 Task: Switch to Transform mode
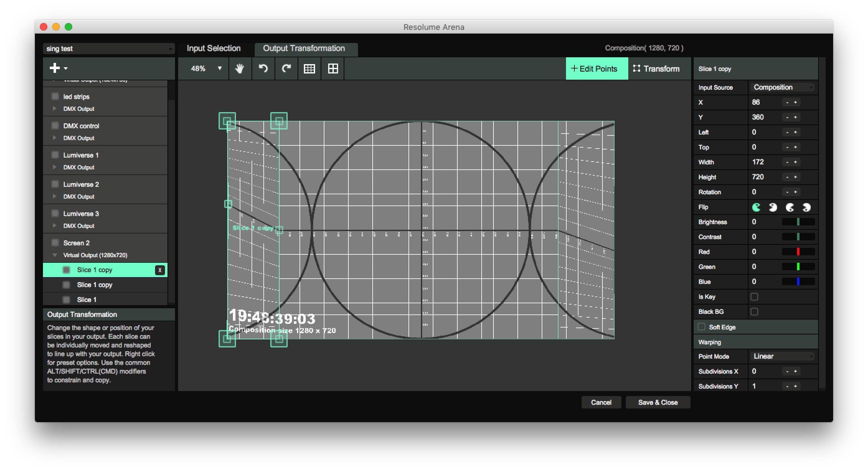click(x=656, y=69)
